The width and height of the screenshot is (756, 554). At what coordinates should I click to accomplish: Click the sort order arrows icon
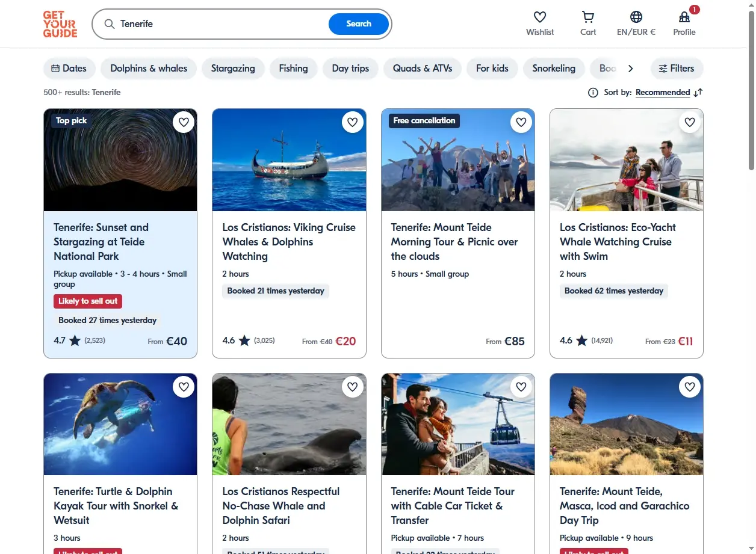(698, 93)
